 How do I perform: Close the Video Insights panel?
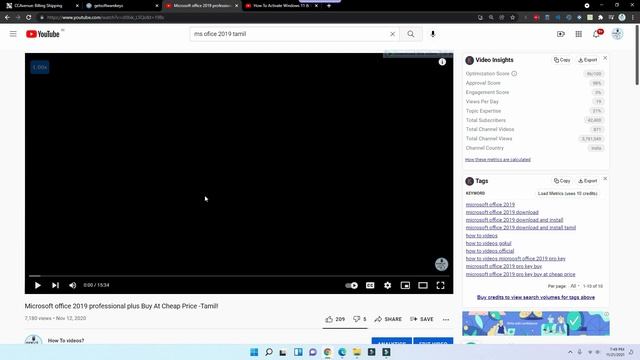pos(605,58)
